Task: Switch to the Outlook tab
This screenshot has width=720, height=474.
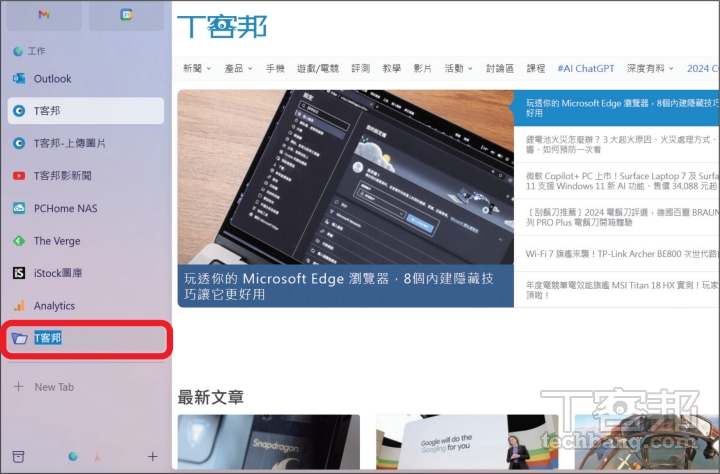Action: point(86,79)
